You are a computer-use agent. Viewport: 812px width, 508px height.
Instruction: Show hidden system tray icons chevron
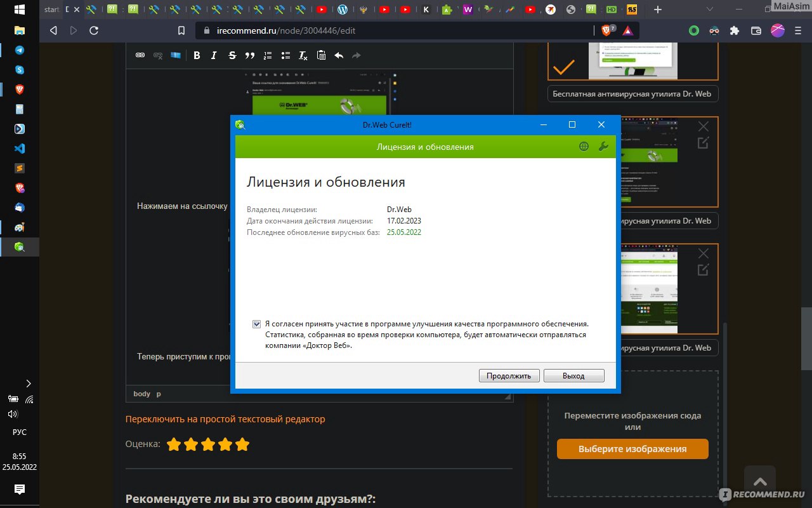click(28, 384)
